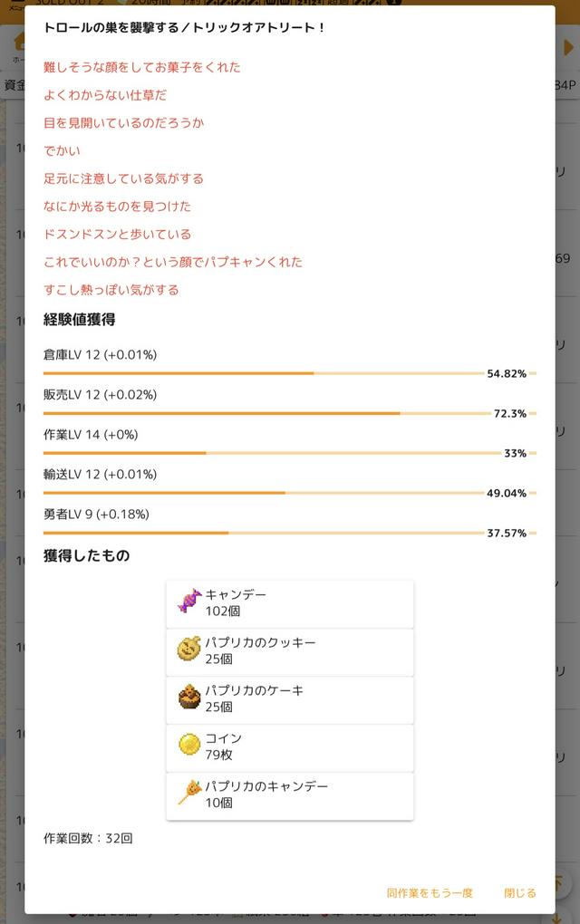This screenshot has height=924, width=580.
Task: Click the home icon behind the dialog
Action: tap(18, 43)
